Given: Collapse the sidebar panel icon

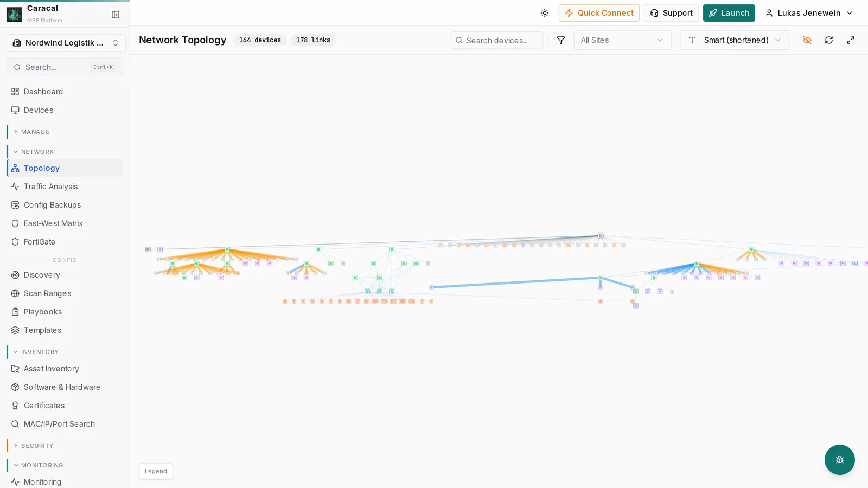Looking at the screenshot, I should tap(116, 15).
